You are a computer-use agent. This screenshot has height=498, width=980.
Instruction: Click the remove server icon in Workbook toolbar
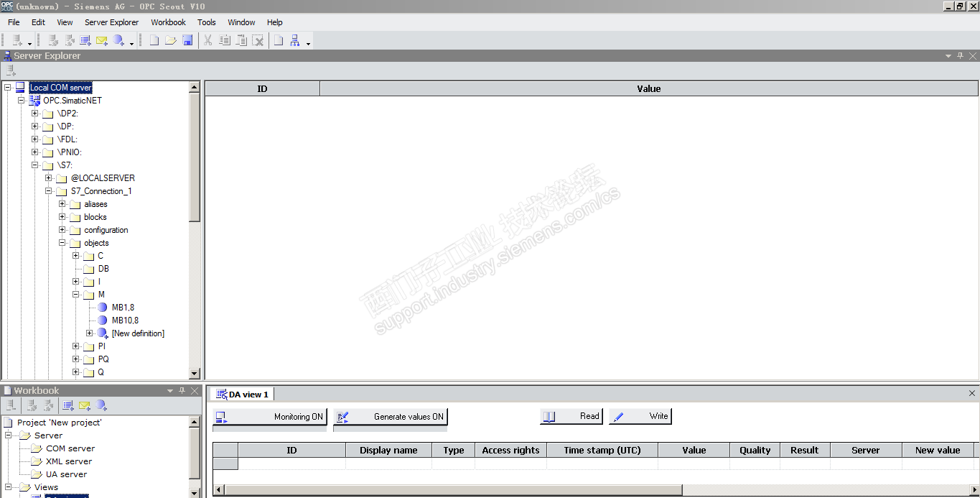coord(11,406)
